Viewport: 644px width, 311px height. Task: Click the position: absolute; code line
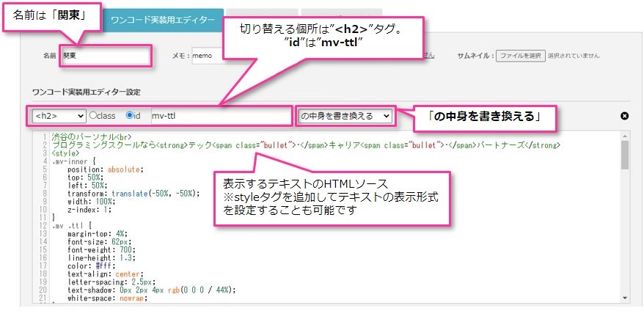pyautogui.click(x=106, y=169)
